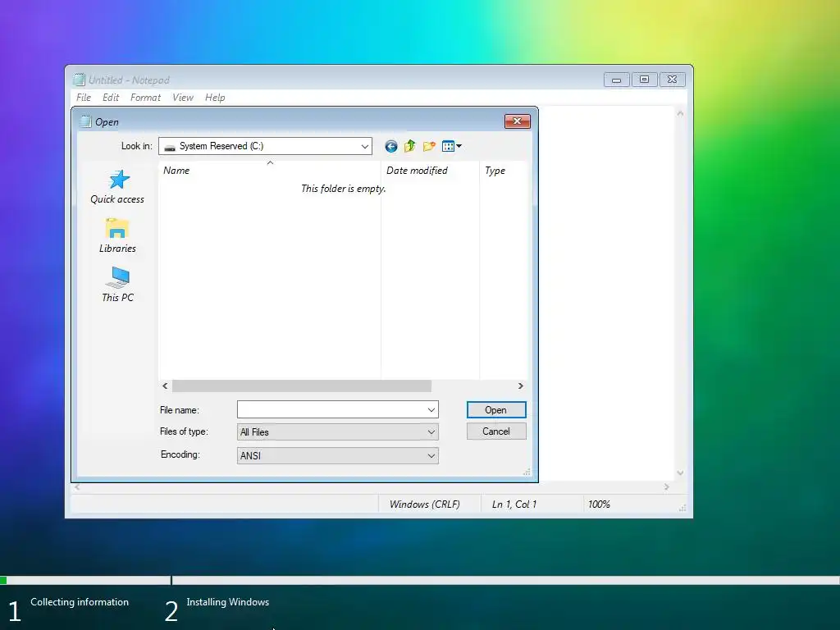840x630 pixels.
Task: Open the Encoding ANSI dropdown
Action: pos(431,456)
